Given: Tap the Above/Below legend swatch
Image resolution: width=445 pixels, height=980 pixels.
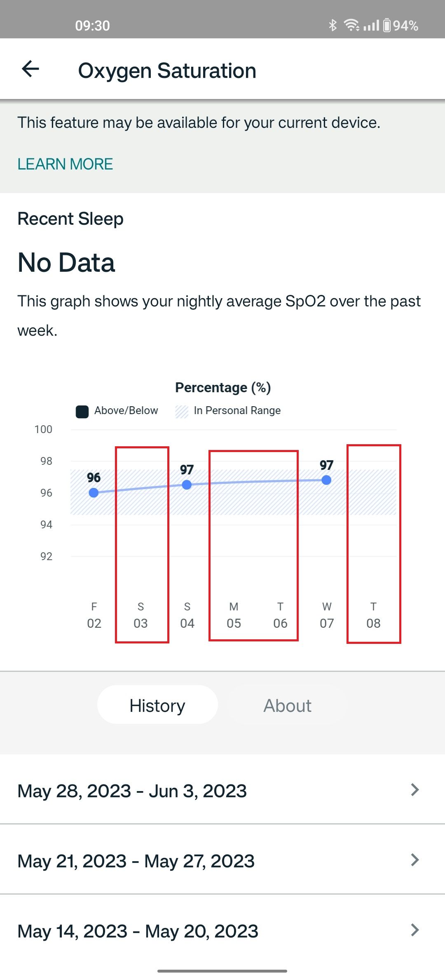Looking at the screenshot, I should [x=82, y=411].
